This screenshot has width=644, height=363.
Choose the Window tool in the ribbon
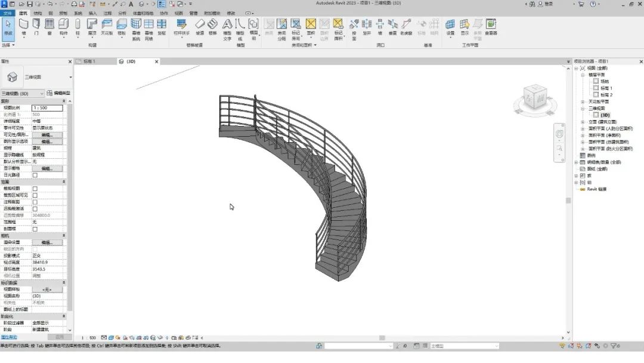(49, 27)
